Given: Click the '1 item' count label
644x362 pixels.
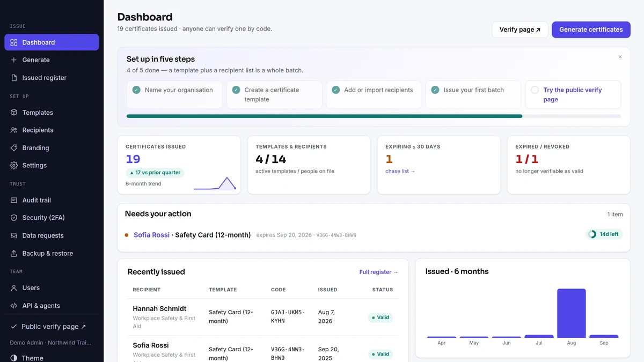Looking at the screenshot, I should coord(615,215).
